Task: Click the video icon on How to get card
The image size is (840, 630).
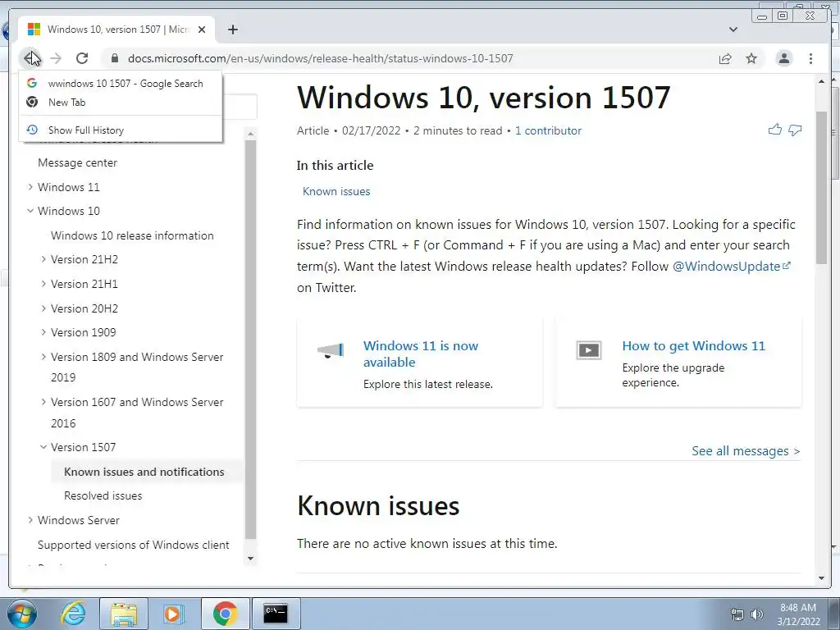Action: point(589,350)
